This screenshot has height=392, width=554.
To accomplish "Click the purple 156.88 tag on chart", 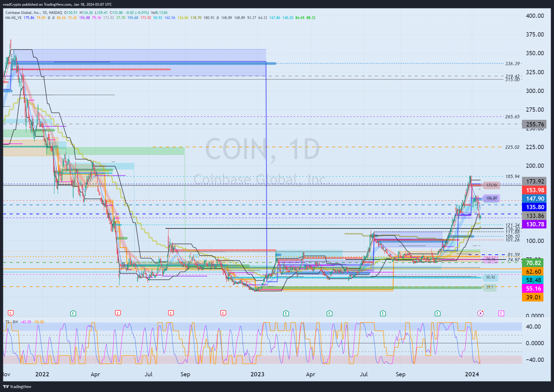I will pos(492,198).
